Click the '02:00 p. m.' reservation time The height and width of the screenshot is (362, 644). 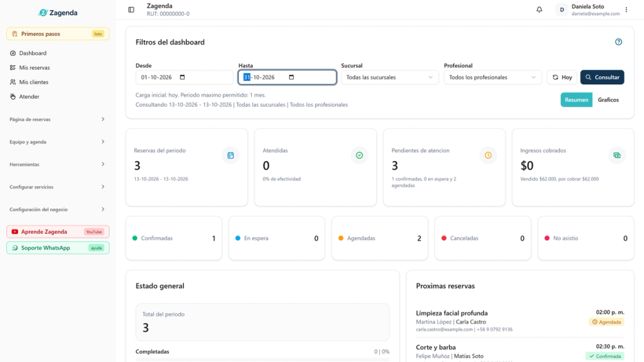pos(610,312)
